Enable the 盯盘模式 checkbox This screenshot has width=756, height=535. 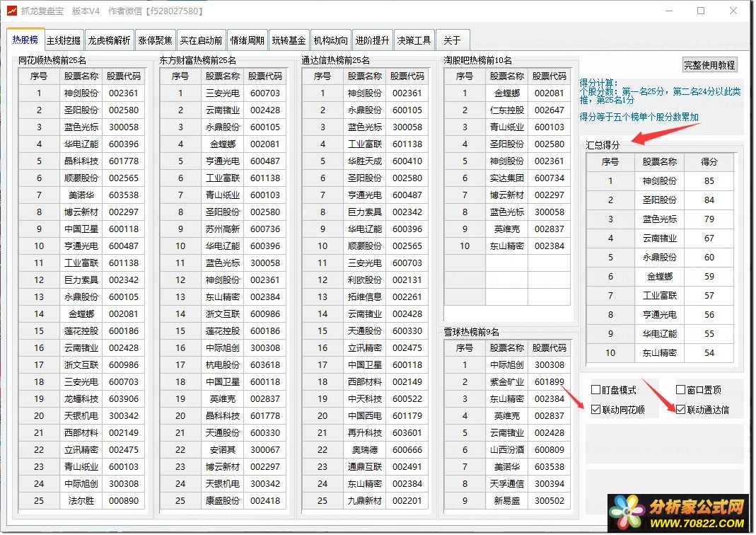596,390
